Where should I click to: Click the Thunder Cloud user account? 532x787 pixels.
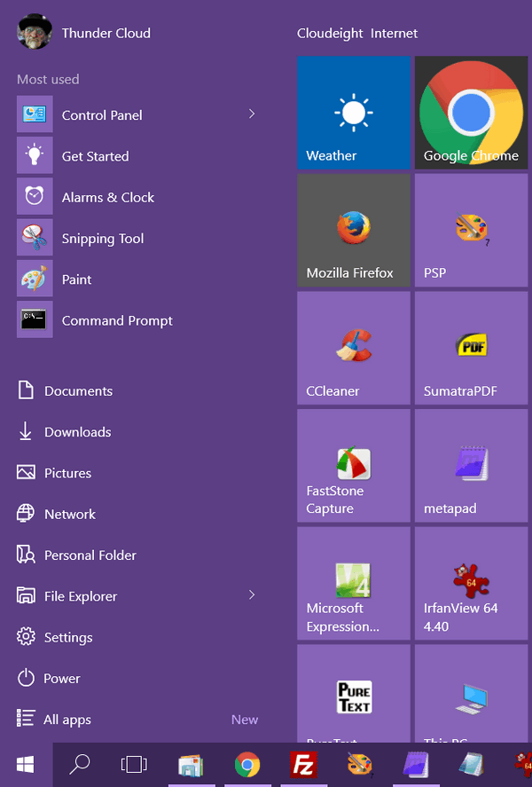(84, 32)
